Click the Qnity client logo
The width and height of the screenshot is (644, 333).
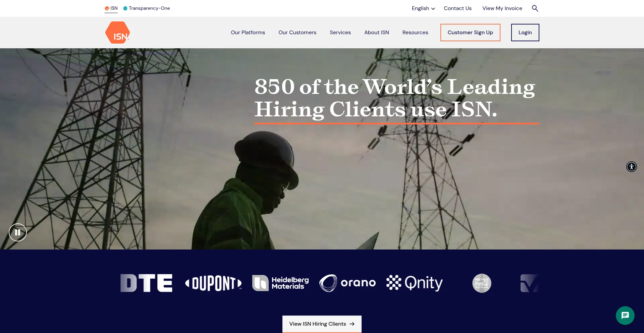point(415,283)
